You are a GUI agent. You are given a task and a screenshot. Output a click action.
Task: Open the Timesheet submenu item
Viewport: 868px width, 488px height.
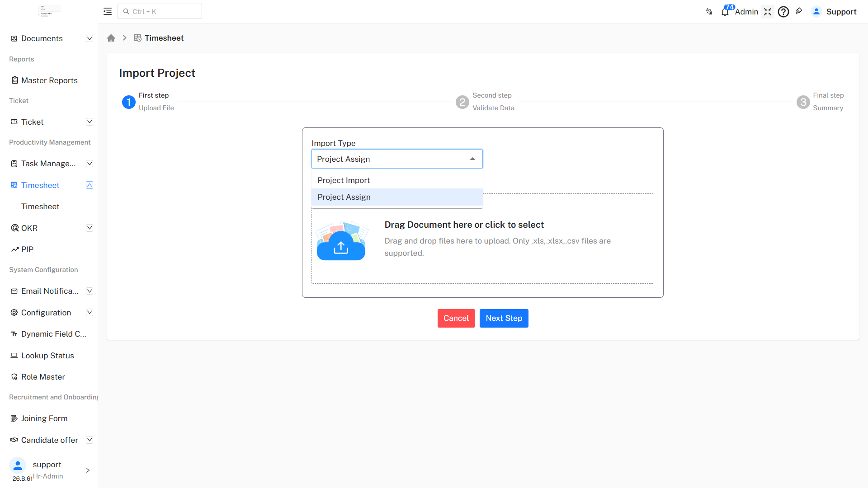[40, 206]
